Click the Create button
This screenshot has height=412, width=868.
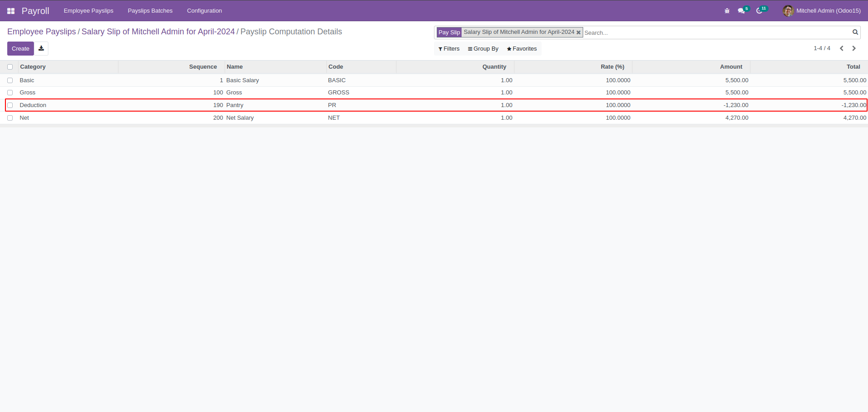(x=20, y=48)
